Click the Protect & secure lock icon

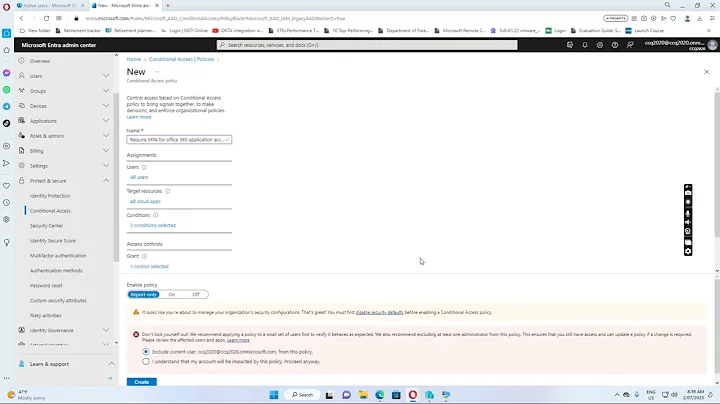22,180
